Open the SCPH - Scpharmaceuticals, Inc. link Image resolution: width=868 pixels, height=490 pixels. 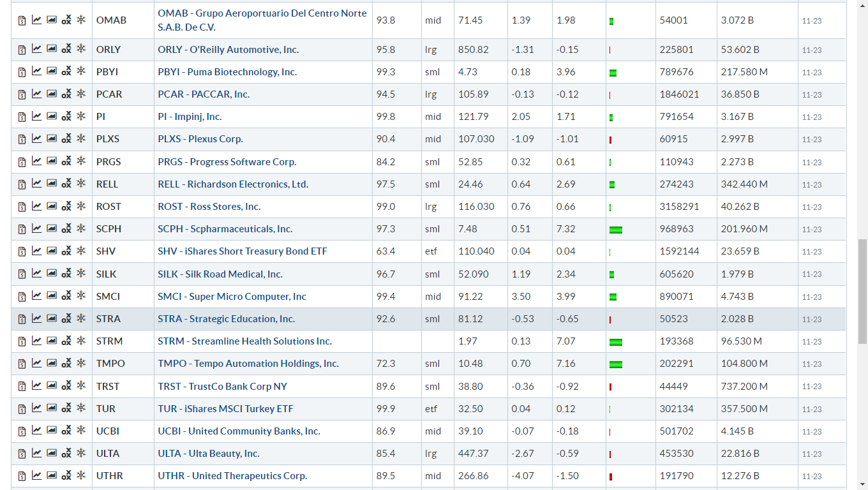(x=225, y=228)
